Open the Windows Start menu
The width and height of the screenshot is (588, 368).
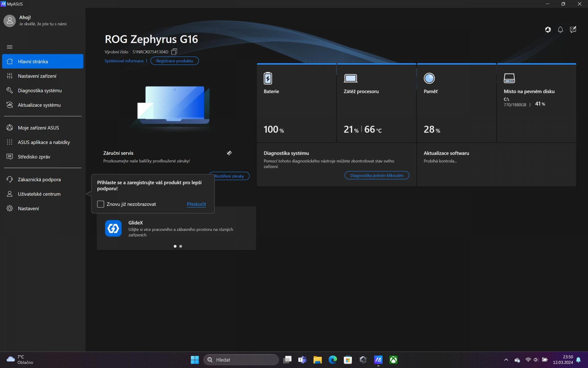coord(195,360)
